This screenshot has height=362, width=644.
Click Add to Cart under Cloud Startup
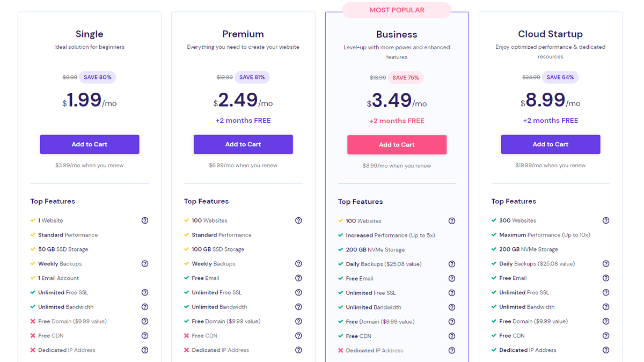[550, 144]
